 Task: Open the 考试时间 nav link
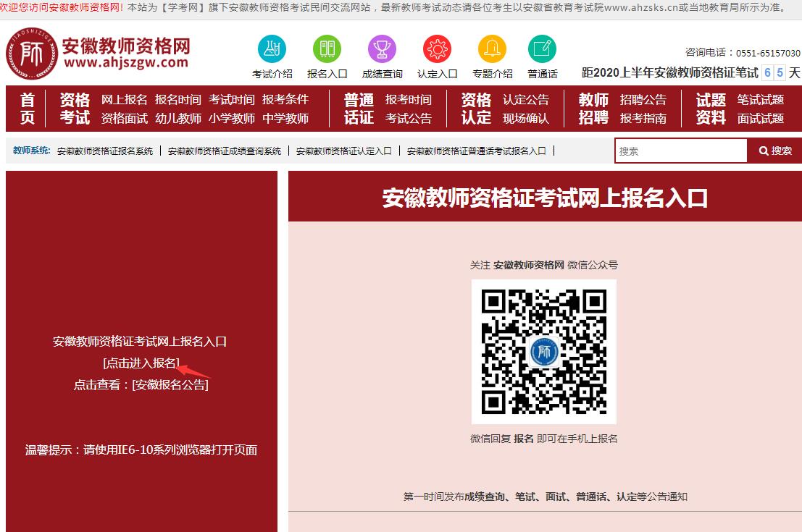(232, 99)
